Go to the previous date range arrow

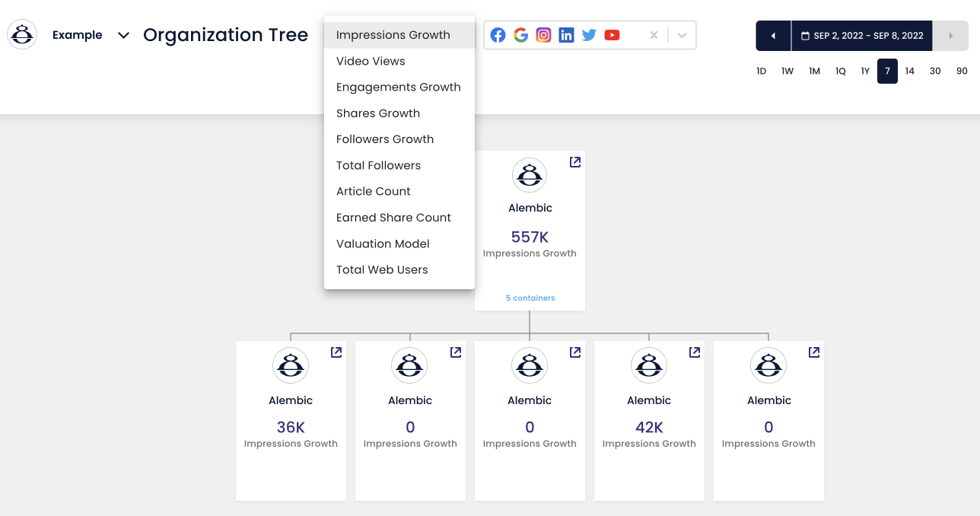[774, 36]
